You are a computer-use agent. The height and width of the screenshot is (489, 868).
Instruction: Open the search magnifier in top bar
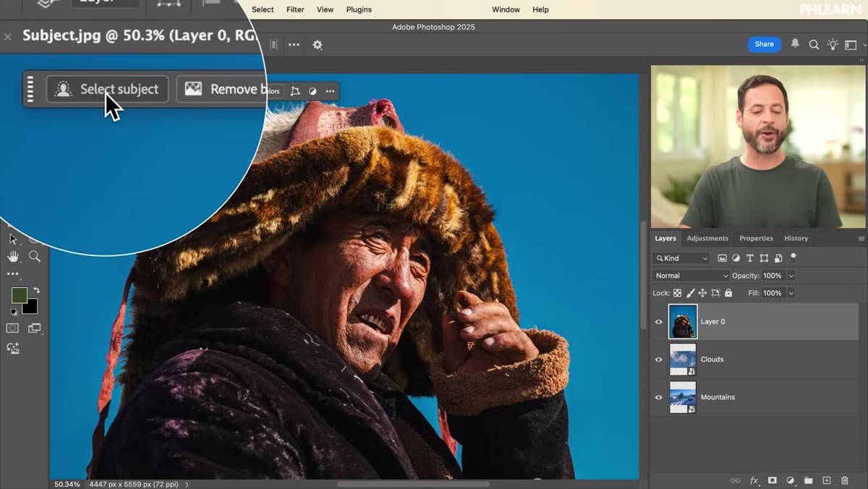[814, 45]
